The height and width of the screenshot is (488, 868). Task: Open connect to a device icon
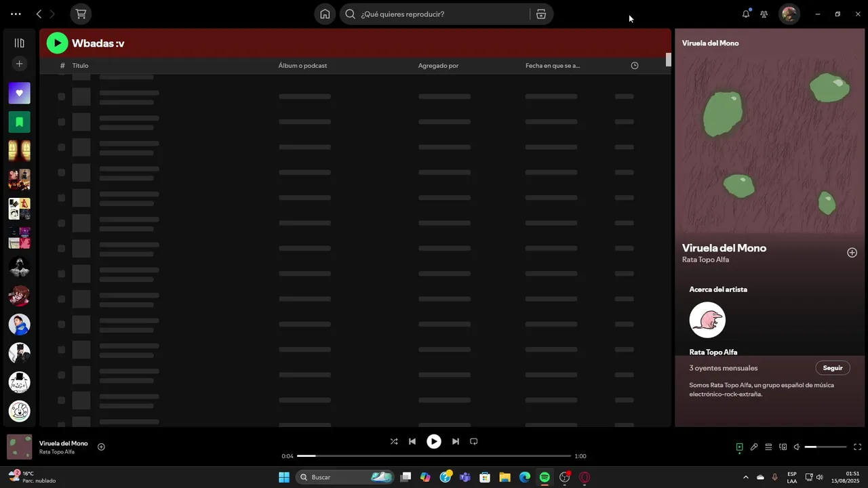(x=783, y=447)
